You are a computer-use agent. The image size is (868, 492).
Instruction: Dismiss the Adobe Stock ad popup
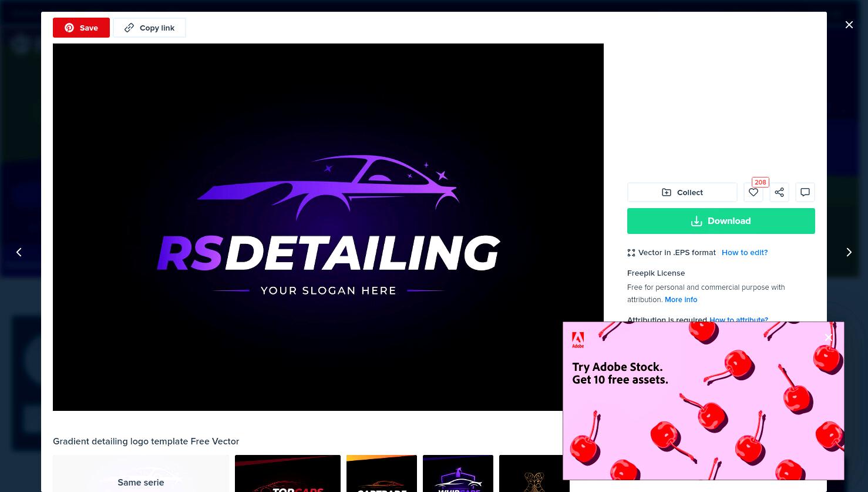[829, 337]
